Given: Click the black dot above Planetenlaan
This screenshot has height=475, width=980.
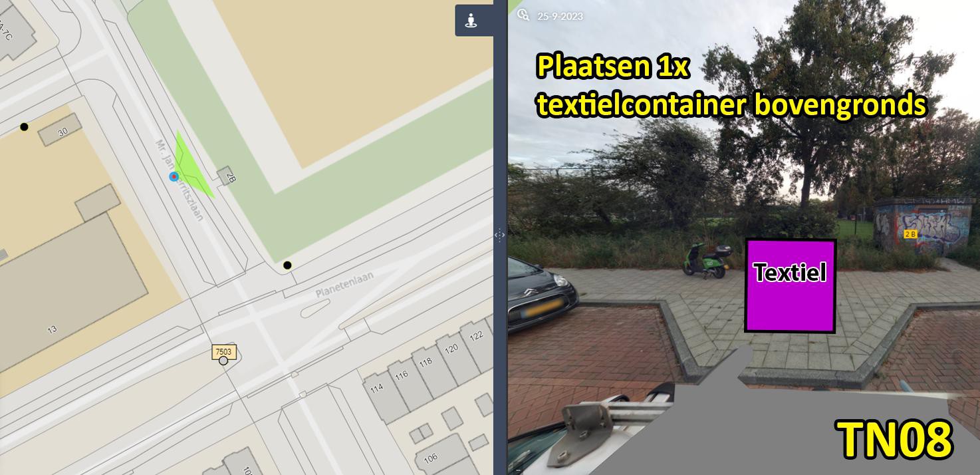Looking at the screenshot, I should [x=287, y=265].
